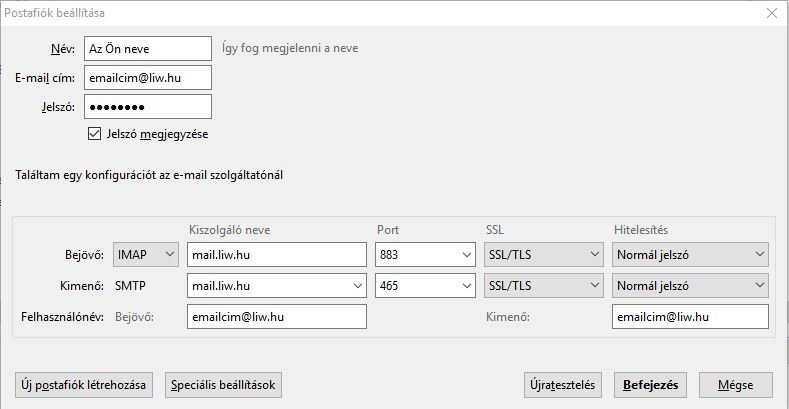Click the E-mail cím input field
Image resolution: width=789 pixels, height=409 pixels.
pyautogui.click(x=148, y=77)
